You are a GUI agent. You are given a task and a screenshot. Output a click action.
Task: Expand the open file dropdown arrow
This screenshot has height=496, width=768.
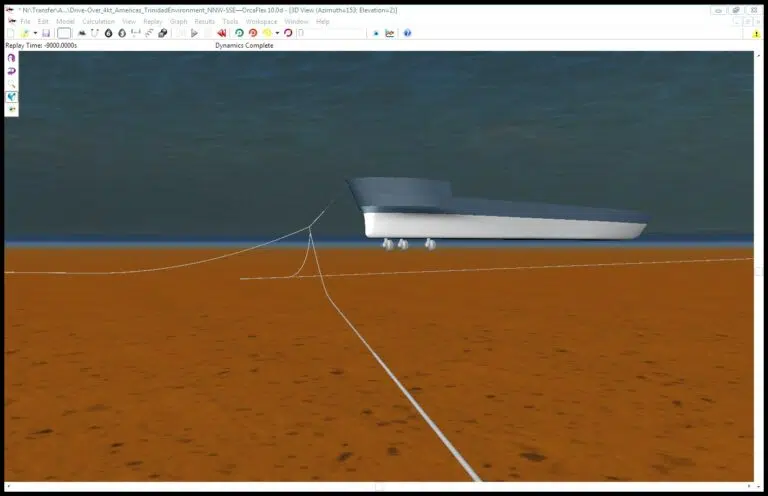33,33
